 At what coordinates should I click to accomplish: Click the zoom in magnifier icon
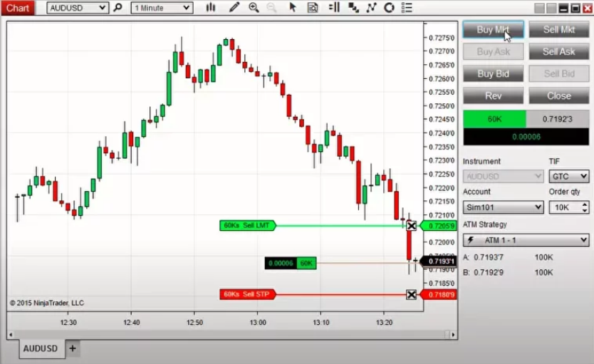(254, 8)
